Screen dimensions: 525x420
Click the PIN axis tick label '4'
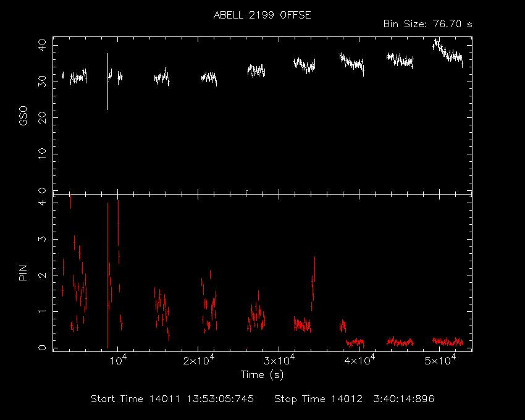[x=42, y=203]
